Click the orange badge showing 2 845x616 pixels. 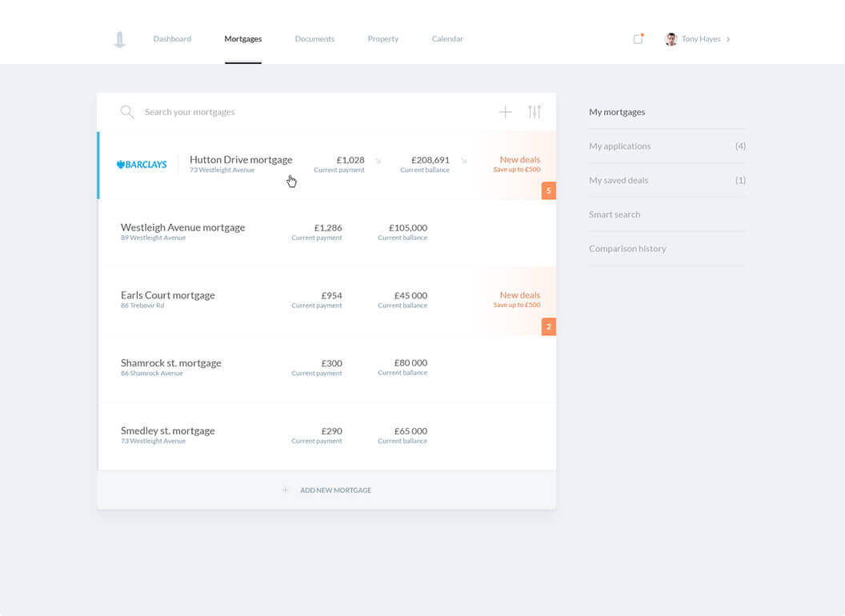click(548, 326)
